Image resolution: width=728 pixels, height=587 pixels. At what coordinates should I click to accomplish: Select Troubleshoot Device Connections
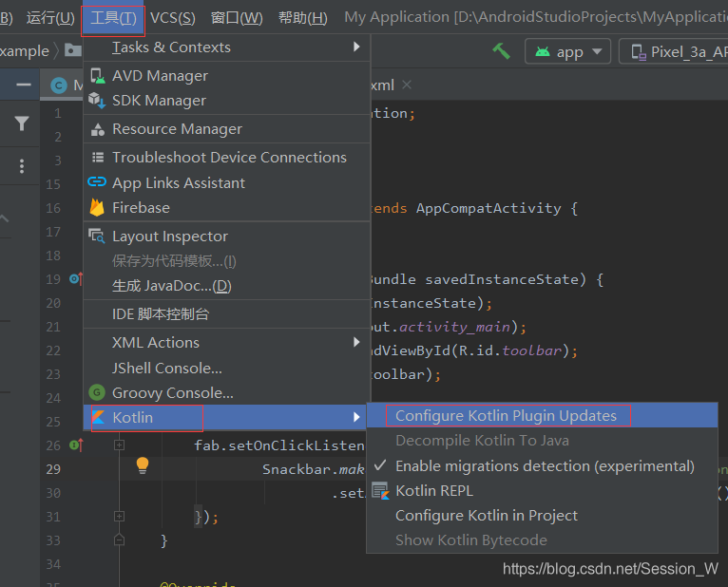226,158
